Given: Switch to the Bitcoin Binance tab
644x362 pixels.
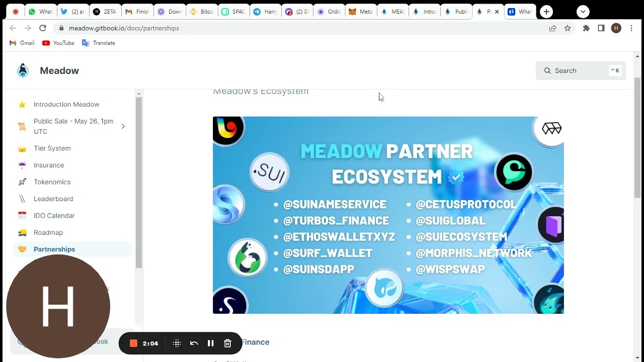Looking at the screenshot, I should tap(201, 12).
